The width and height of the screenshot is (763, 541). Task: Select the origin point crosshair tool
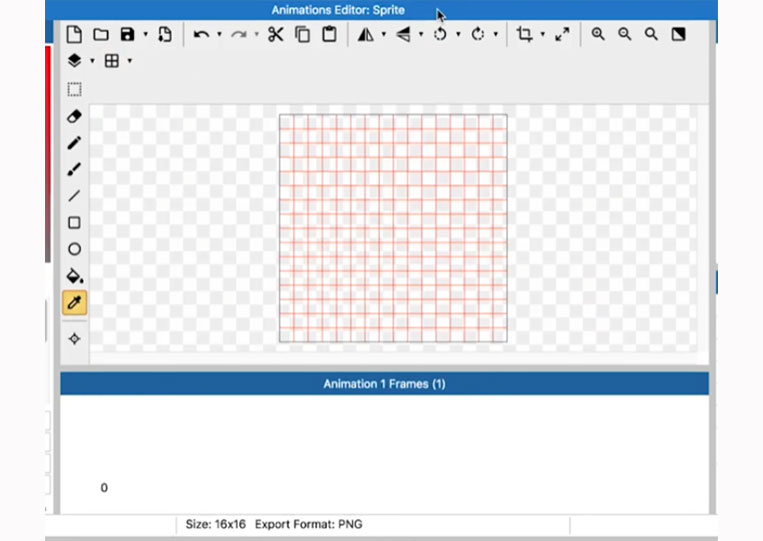(74, 339)
